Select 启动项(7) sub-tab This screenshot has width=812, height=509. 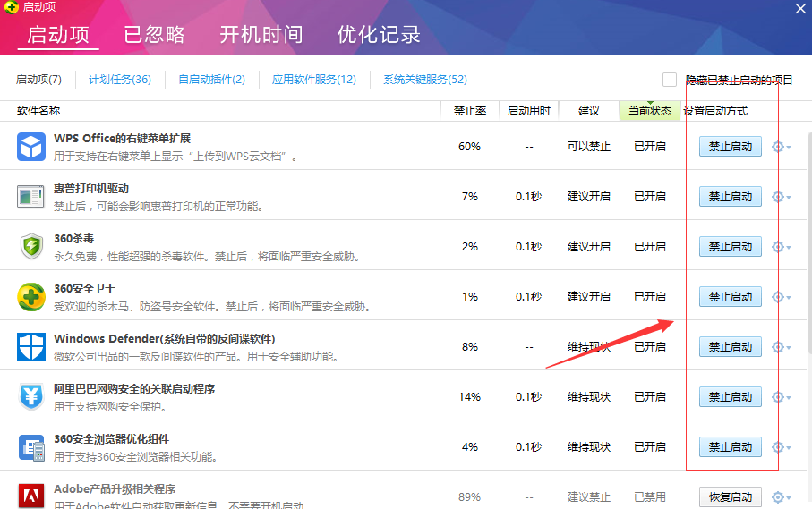pyautogui.click(x=38, y=80)
